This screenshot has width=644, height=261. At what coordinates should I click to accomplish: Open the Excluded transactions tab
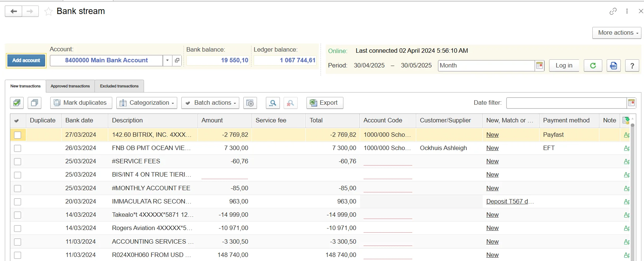(119, 86)
